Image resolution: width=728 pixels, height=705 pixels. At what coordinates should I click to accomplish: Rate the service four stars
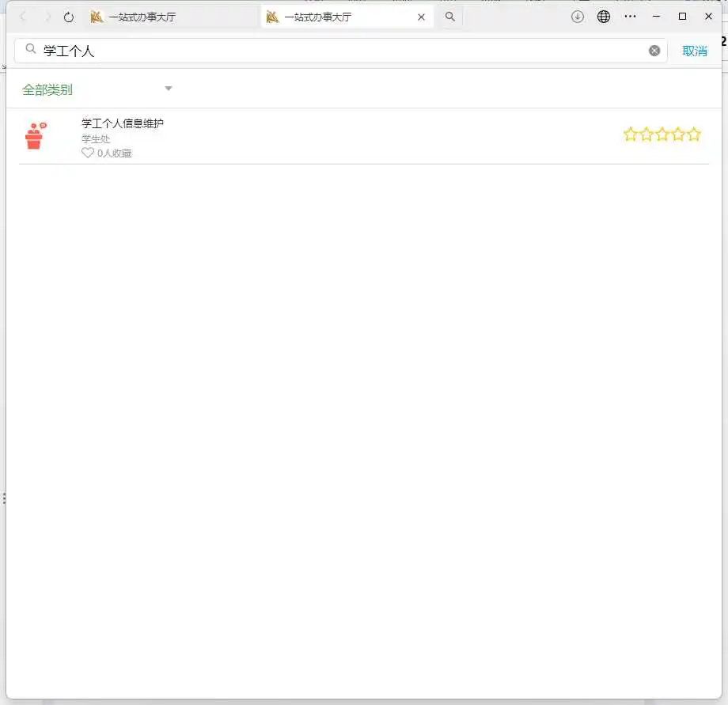tap(678, 135)
